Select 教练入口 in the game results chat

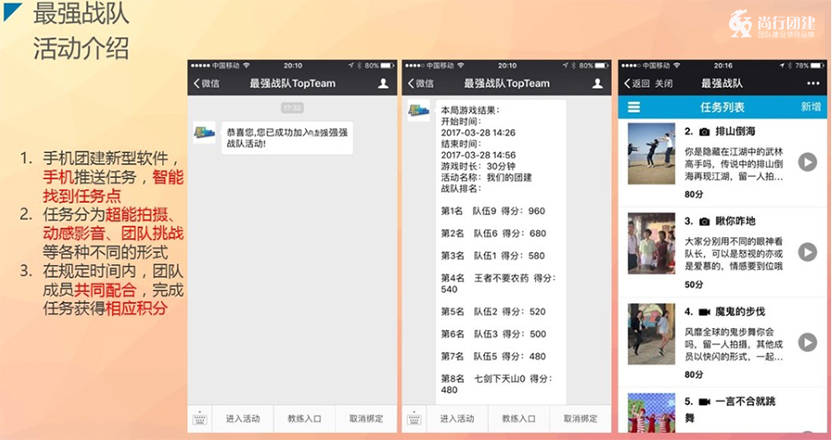pyautogui.click(x=517, y=419)
